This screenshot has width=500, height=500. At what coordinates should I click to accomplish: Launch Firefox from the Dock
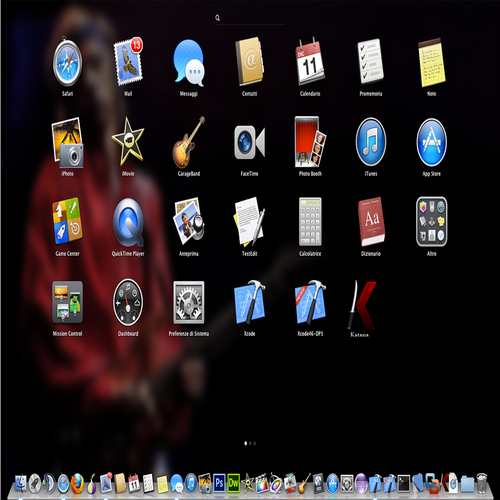(x=77, y=483)
